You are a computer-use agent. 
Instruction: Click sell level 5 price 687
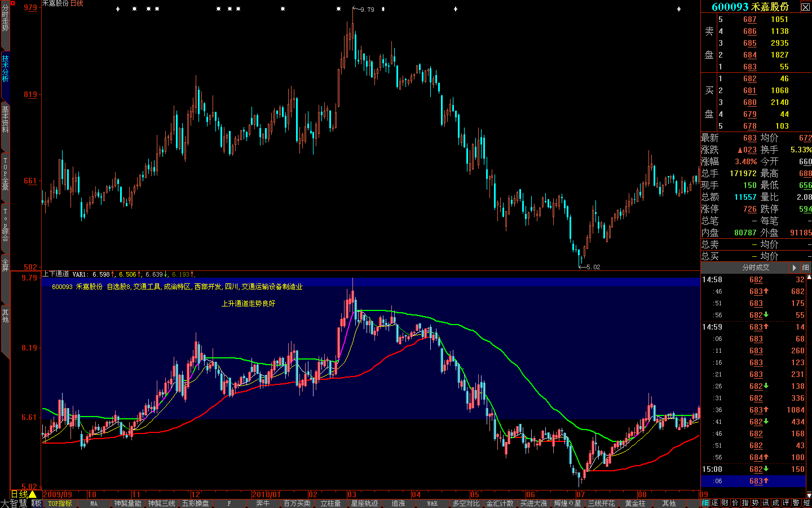click(x=750, y=19)
